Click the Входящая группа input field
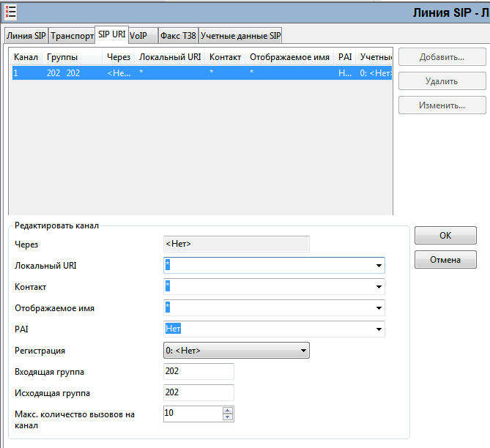The width and height of the screenshot is (490, 448). [198, 371]
